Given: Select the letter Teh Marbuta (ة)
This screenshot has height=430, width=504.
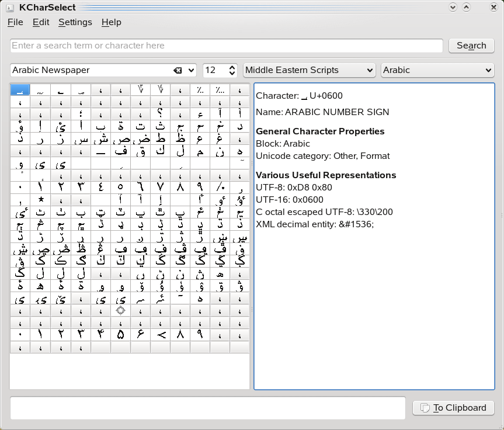Looking at the screenshot, I should [120, 126].
